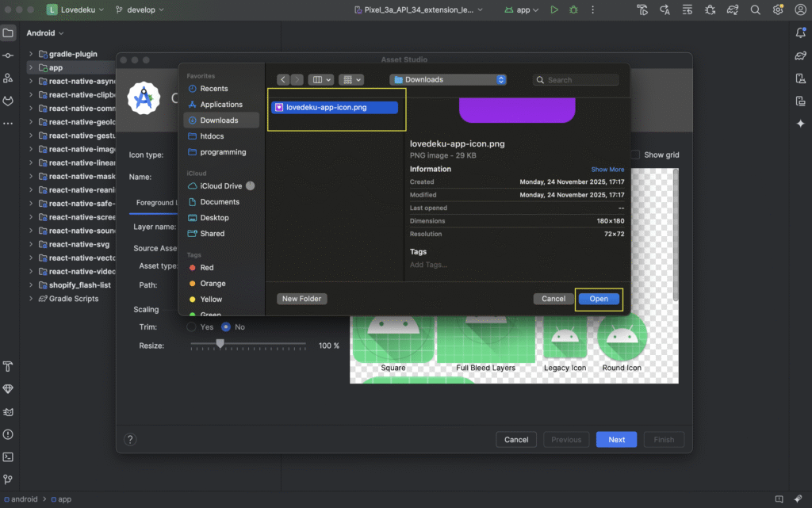Open the develop branch dropdown
This screenshot has width=812, height=508.
(140, 10)
